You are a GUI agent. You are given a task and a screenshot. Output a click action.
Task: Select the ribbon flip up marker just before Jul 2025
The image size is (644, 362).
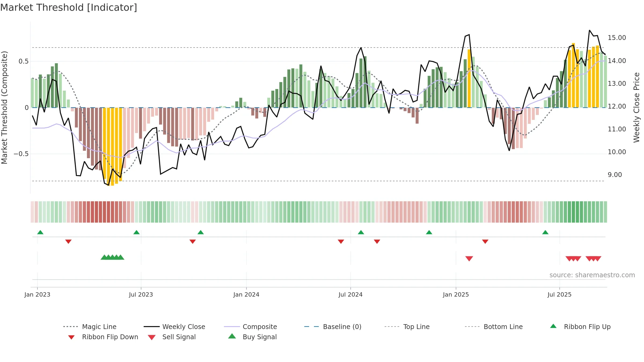(x=545, y=232)
